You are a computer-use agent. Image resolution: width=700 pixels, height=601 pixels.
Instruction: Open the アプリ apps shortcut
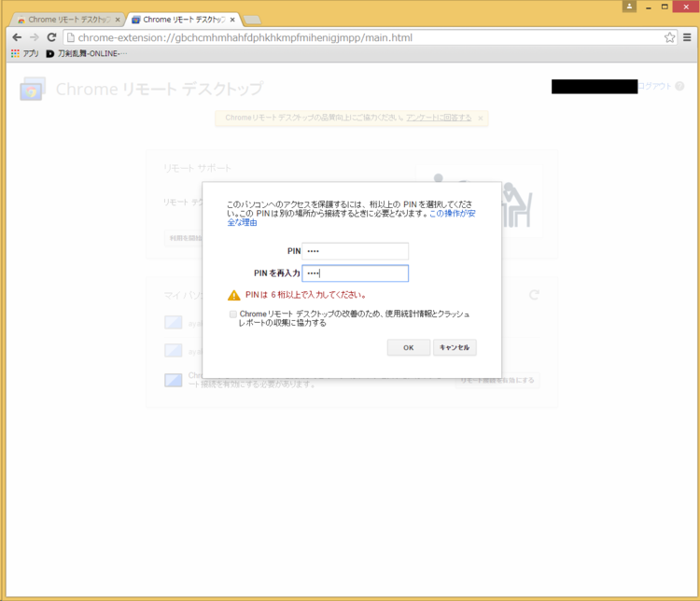[25, 53]
